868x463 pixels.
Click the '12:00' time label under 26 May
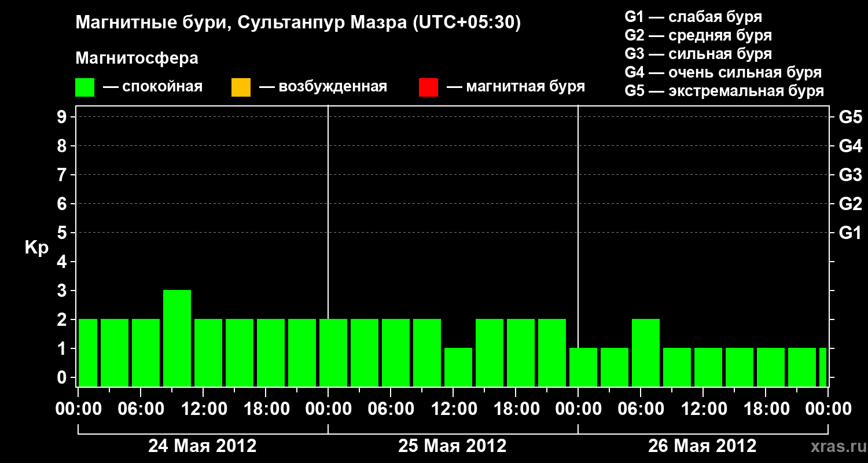703,409
